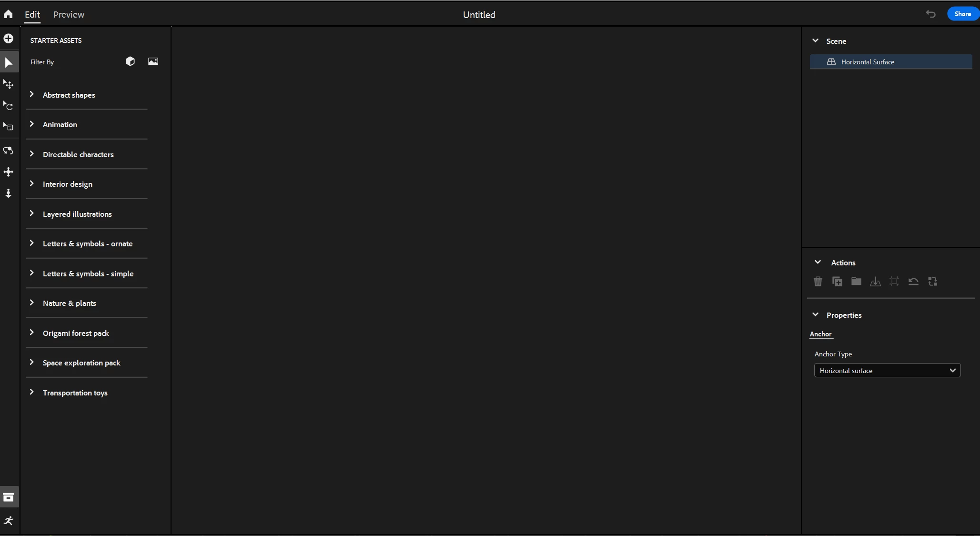Click the Home icon
Screen dimensions: 980x536
coord(8,14)
